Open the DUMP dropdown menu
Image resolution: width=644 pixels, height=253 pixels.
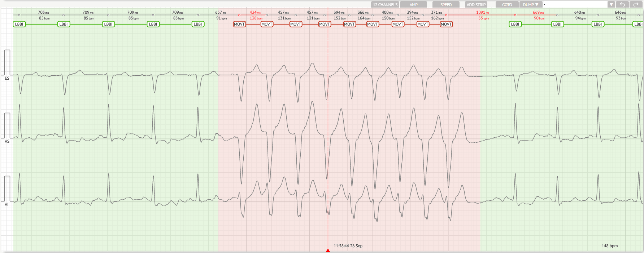coord(531,5)
